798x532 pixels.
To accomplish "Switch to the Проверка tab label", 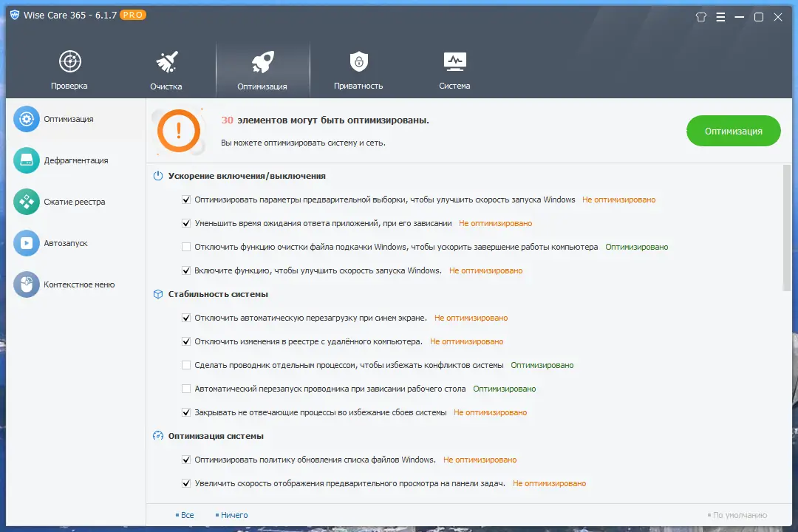I will 69,86.
